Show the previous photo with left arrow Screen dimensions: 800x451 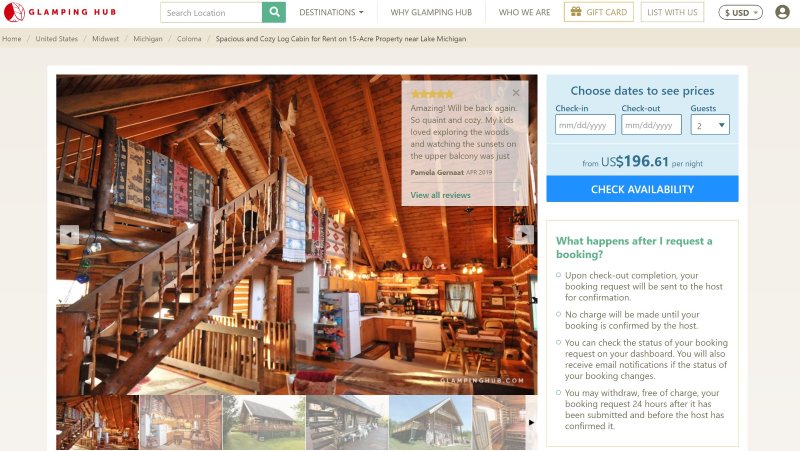(69, 235)
